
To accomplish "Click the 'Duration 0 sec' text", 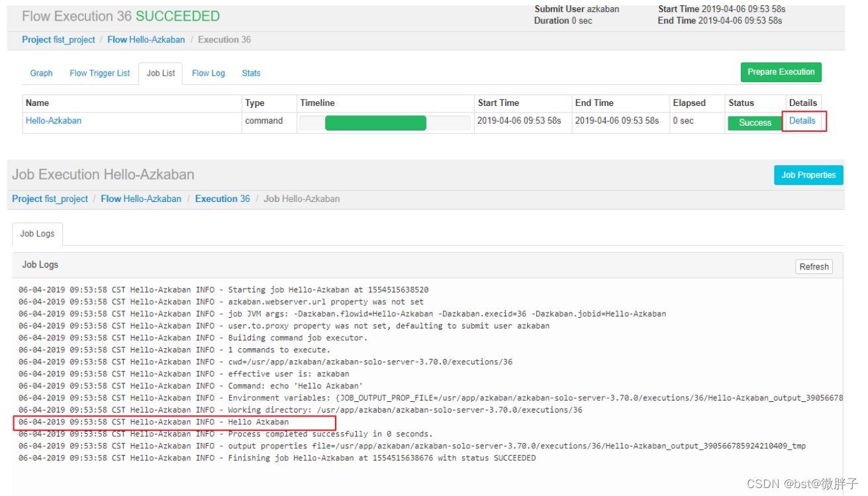I will [x=563, y=21].
